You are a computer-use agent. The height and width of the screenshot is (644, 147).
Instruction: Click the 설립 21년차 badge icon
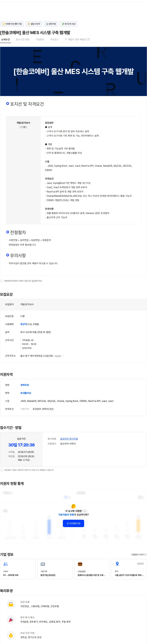[29, 24]
